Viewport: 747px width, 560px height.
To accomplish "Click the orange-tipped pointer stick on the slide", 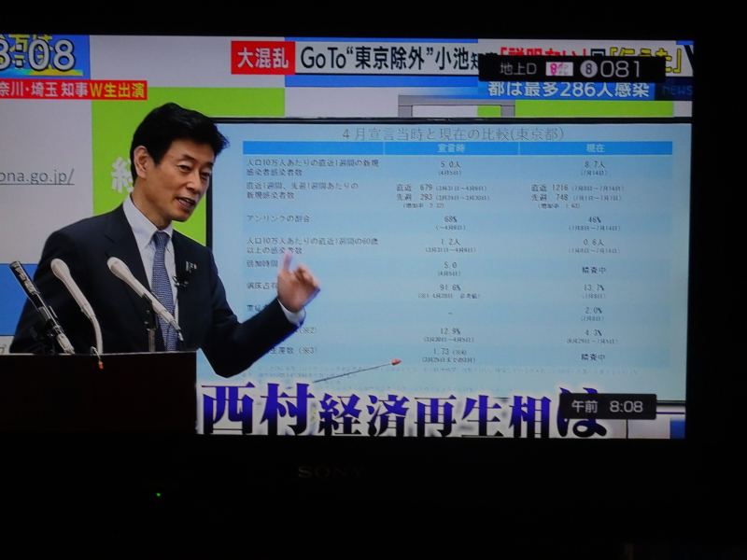I will 358,371.
